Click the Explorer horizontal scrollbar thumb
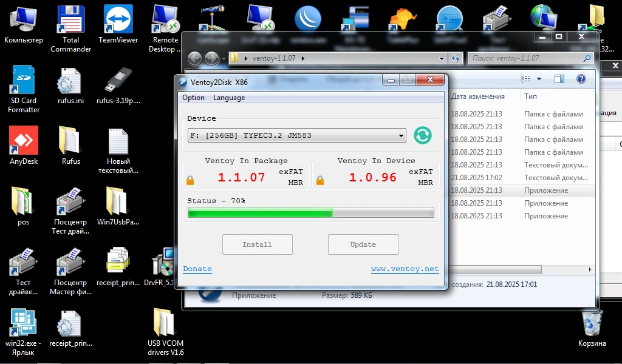Image resolution: width=622 pixels, height=364 pixels. click(496, 269)
